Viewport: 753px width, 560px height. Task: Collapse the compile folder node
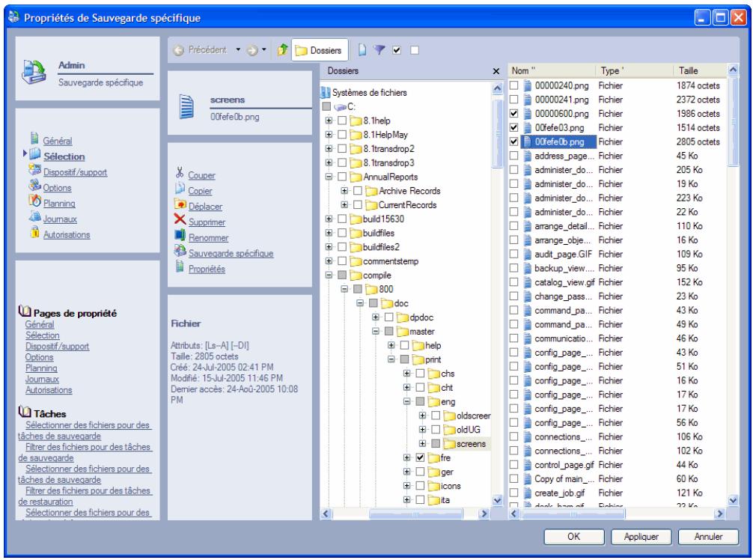[x=329, y=276]
